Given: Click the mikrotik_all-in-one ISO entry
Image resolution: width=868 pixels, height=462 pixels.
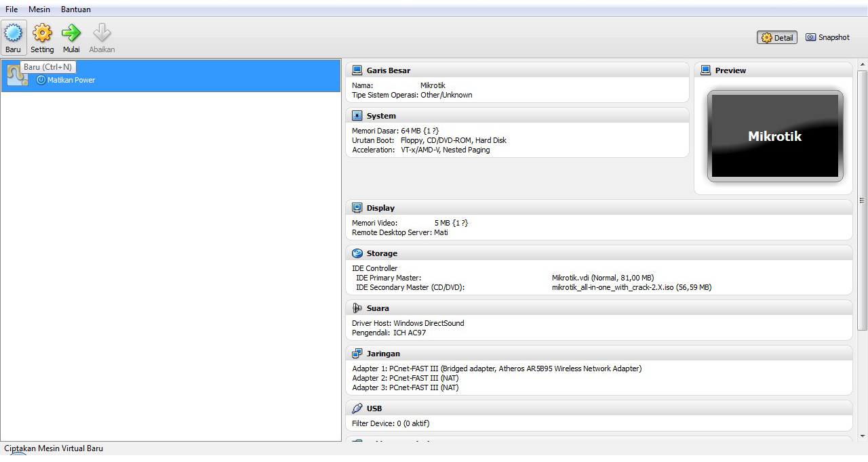Looking at the screenshot, I should tap(631, 287).
